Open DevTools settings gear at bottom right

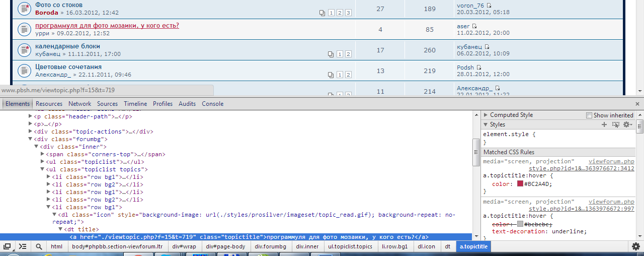[x=636, y=246]
